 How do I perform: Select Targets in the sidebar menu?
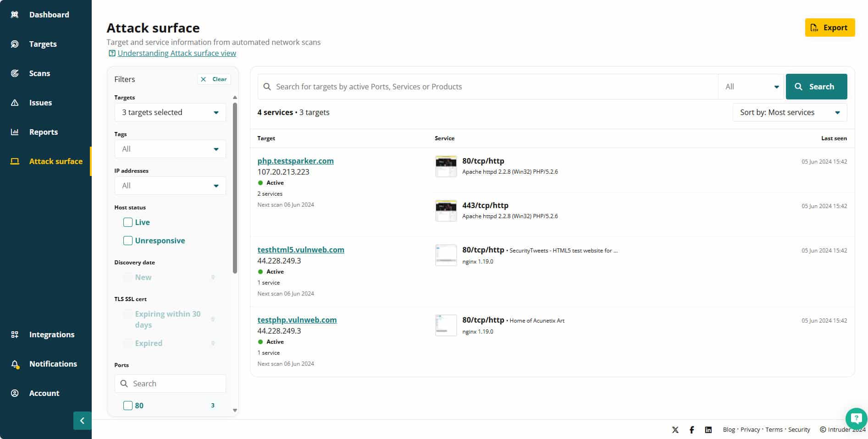[x=43, y=44]
